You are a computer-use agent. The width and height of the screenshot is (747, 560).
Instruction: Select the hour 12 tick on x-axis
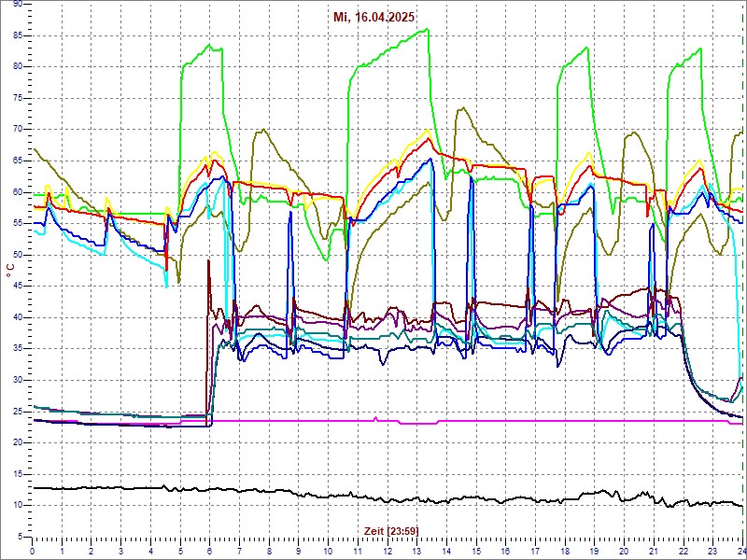pos(388,550)
